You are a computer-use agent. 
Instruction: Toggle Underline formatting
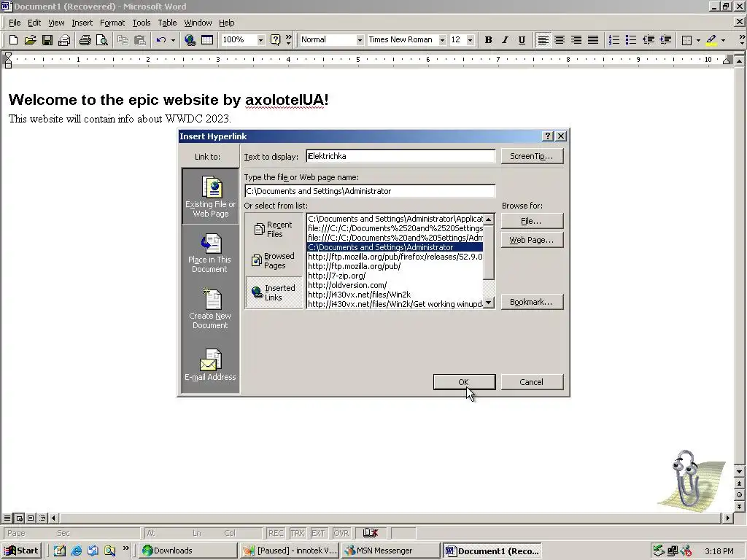[x=522, y=40]
